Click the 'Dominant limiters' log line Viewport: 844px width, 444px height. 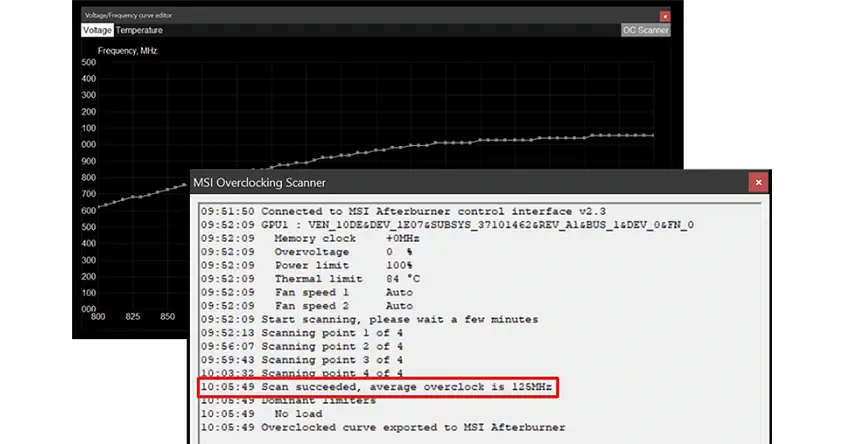(x=289, y=400)
